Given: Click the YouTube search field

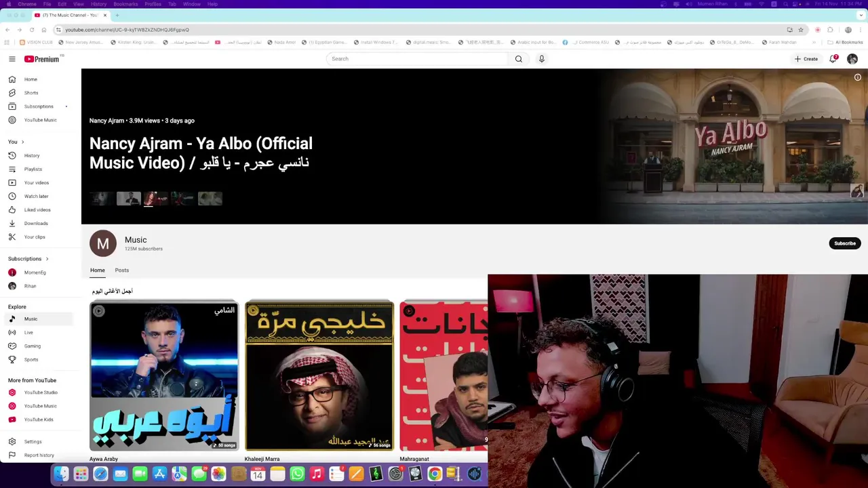Looking at the screenshot, I should click(x=417, y=59).
